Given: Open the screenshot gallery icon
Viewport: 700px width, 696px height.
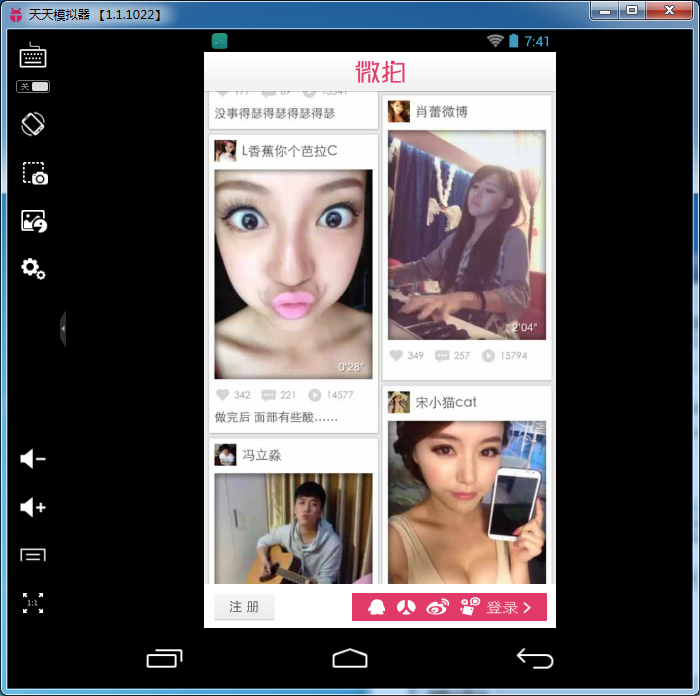Looking at the screenshot, I should (34, 221).
